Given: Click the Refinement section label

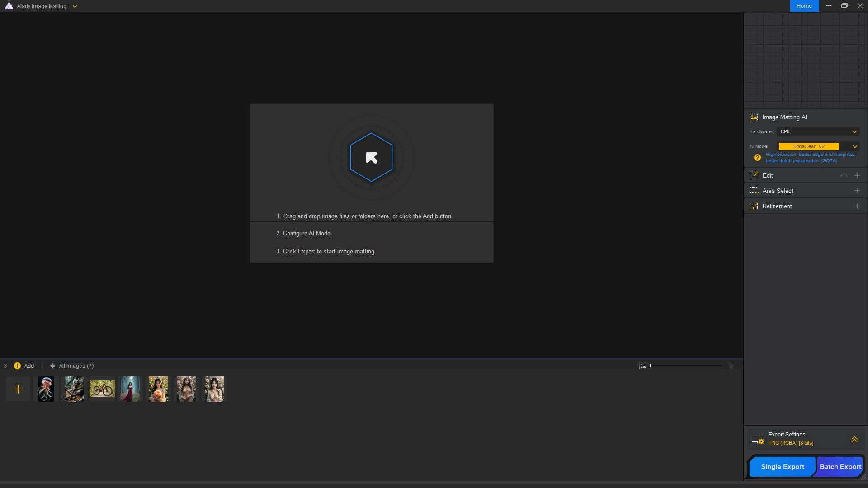Looking at the screenshot, I should pos(777,206).
